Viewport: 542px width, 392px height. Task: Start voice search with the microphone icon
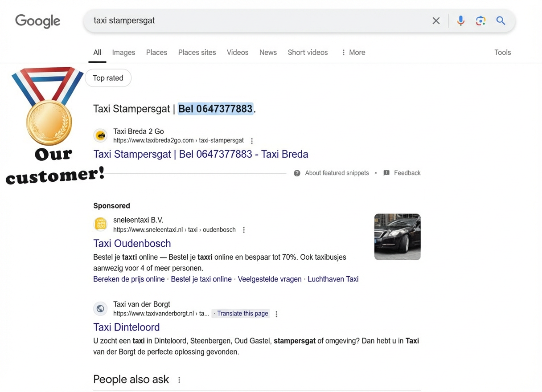[460, 20]
